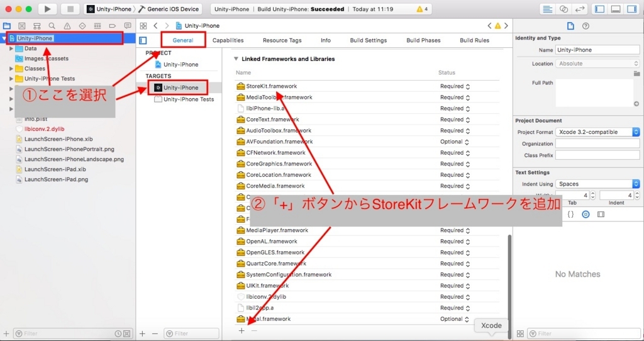Switch to the Resource Tags tab
The image size is (644, 341).
point(282,40)
